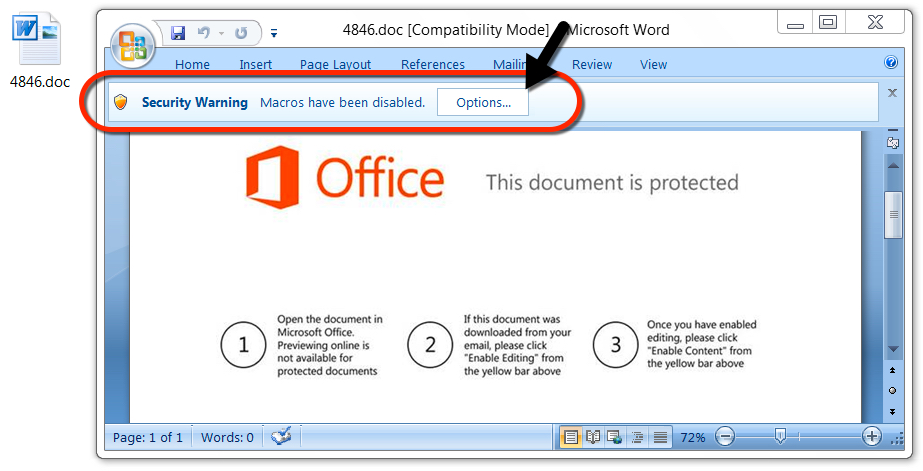The height and width of the screenshot is (471, 923).
Task: Click the vertical scrollbar down arrow
Action: click(x=893, y=349)
